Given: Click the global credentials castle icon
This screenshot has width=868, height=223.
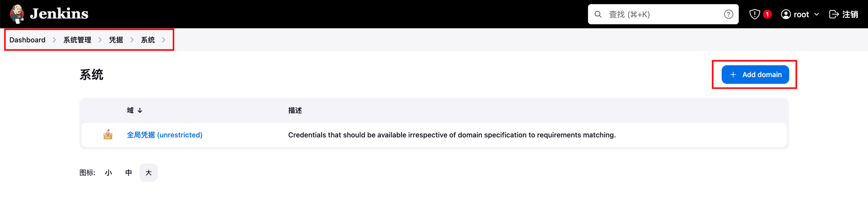Looking at the screenshot, I should [x=108, y=135].
